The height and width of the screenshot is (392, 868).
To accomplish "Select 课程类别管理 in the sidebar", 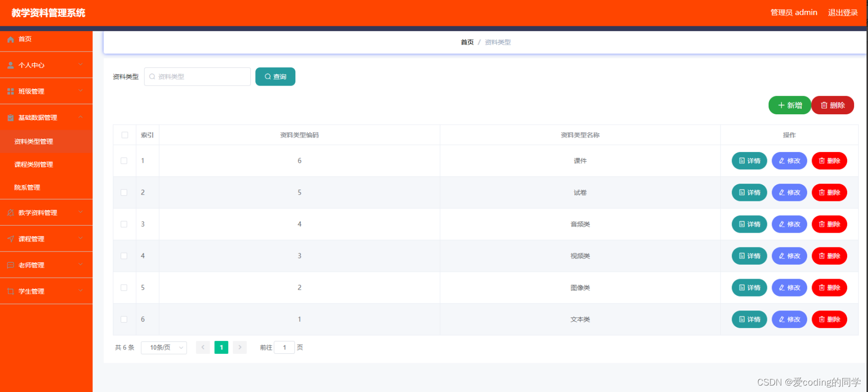I will [46, 164].
